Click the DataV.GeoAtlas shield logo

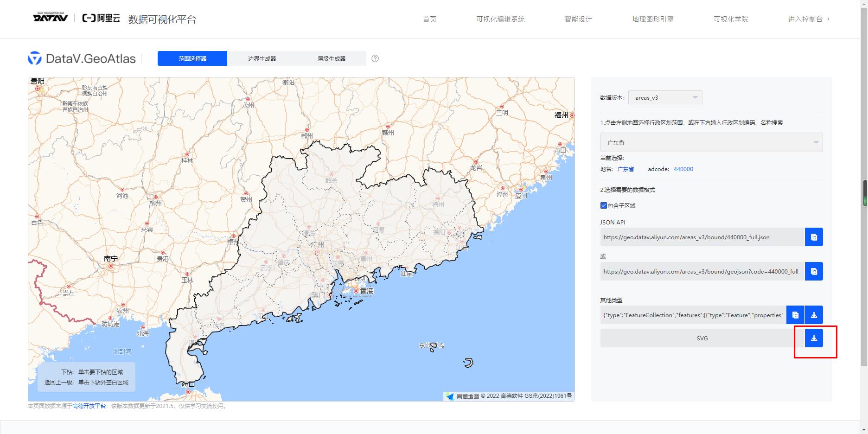click(34, 58)
